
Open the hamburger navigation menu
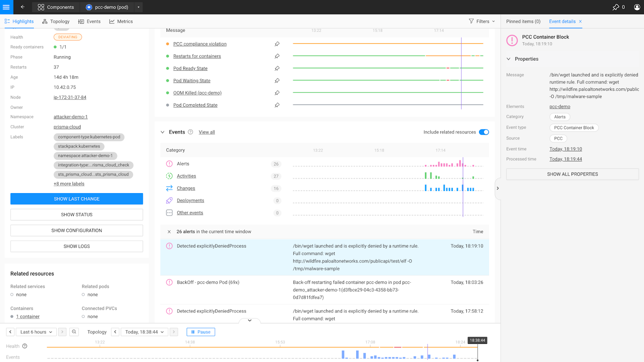point(6,7)
